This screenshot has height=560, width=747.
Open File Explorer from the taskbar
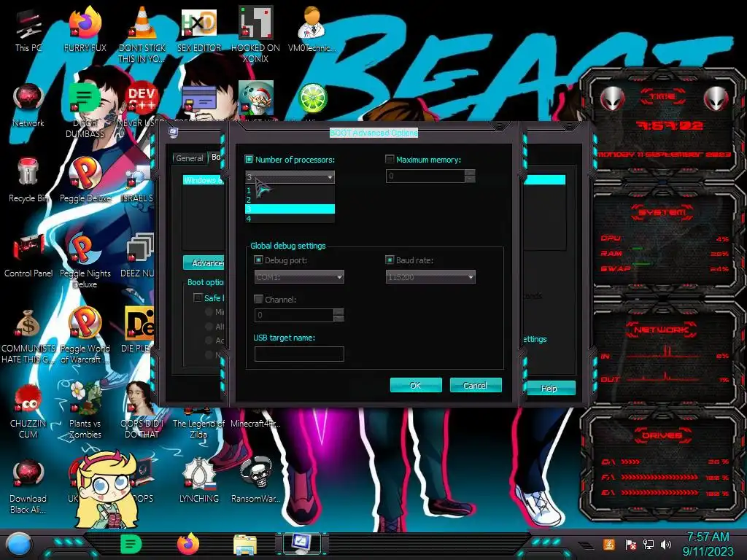[245, 545]
